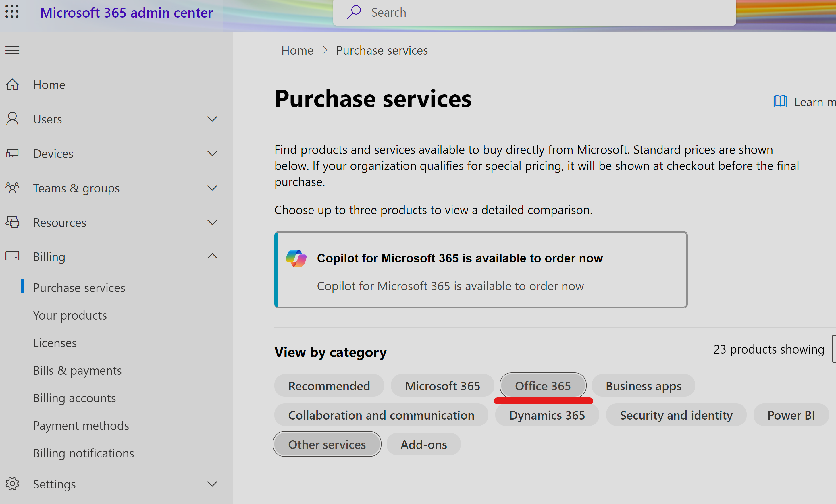This screenshot has width=836, height=504.
Task: Open the app launcher waffle icon
Action: [x=12, y=12]
